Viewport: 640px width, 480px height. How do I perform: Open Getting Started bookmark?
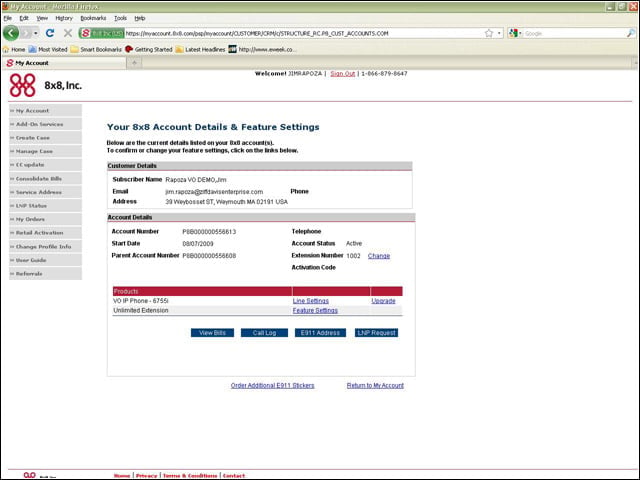tap(149, 49)
